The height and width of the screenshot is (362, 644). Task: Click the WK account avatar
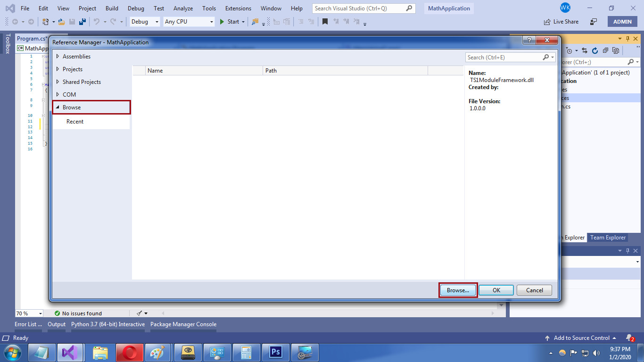pyautogui.click(x=565, y=8)
